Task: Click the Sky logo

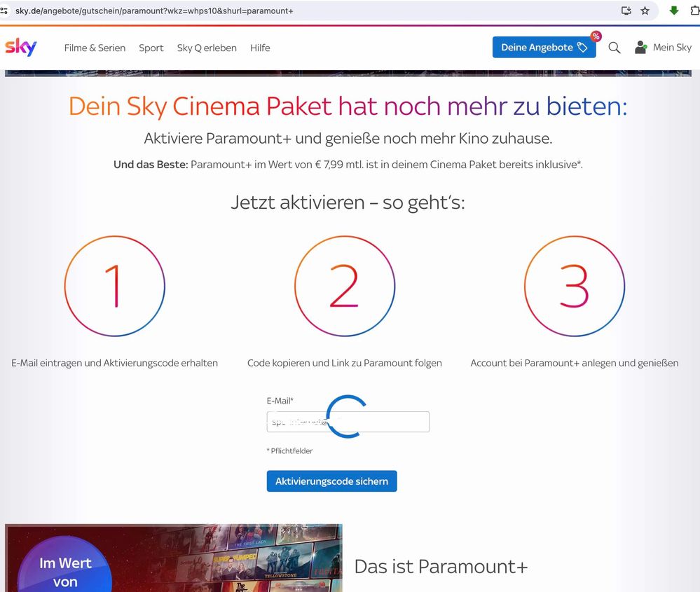Action: pos(20,47)
